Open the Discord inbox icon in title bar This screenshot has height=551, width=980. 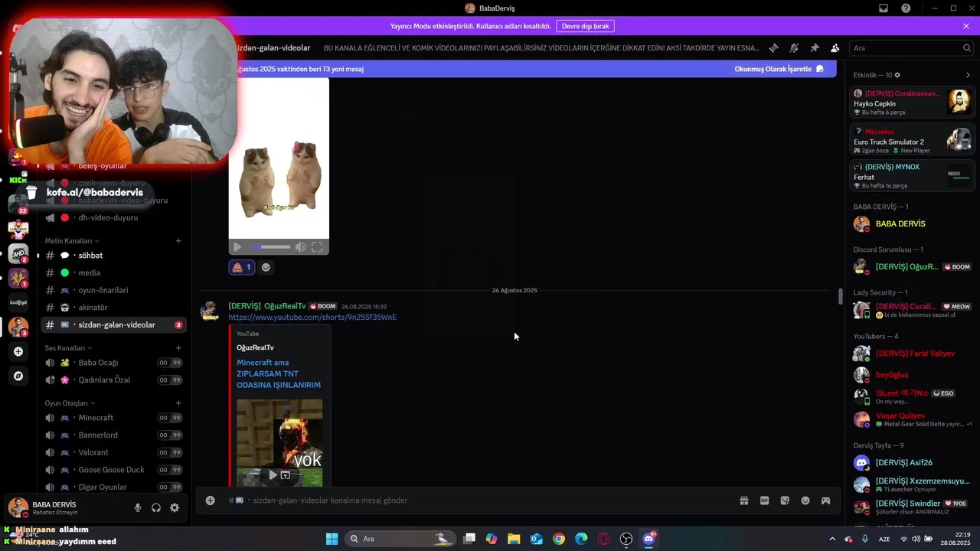(x=884, y=8)
